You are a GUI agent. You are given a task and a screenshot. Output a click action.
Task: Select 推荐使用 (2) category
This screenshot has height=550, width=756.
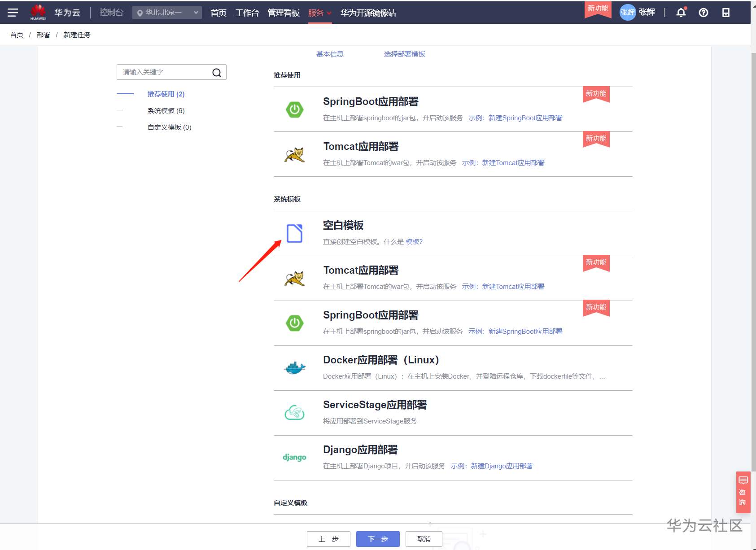tap(166, 94)
